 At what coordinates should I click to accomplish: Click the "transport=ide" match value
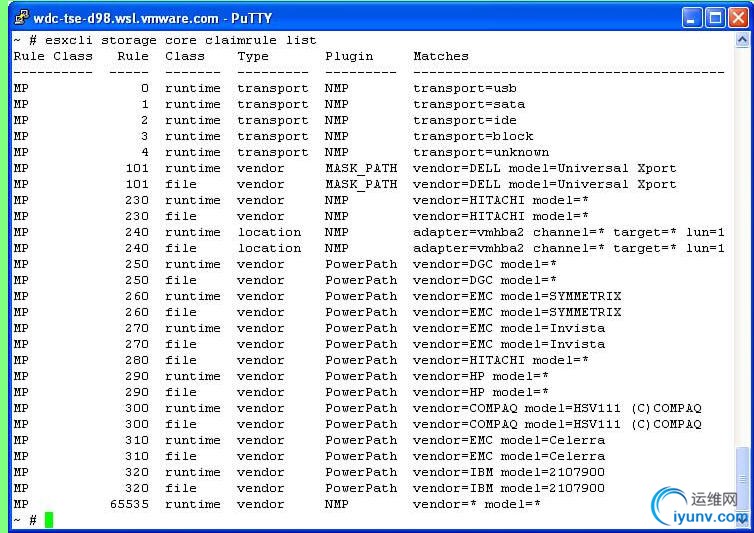coord(465,120)
